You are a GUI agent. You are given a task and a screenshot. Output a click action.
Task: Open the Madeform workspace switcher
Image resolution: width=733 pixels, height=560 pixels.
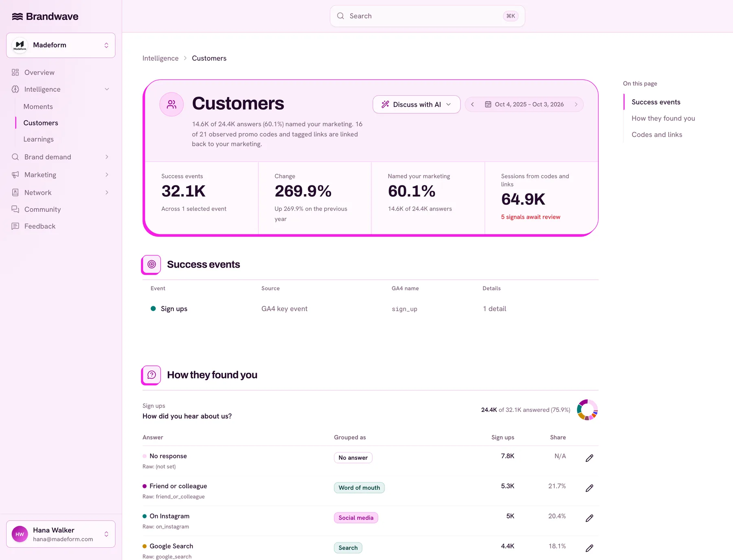[61, 45]
